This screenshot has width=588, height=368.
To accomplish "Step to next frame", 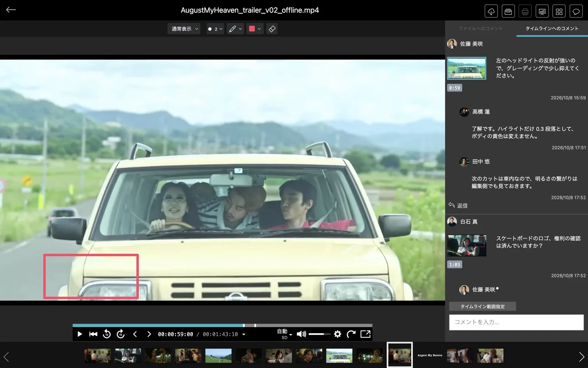I will tap(149, 334).
